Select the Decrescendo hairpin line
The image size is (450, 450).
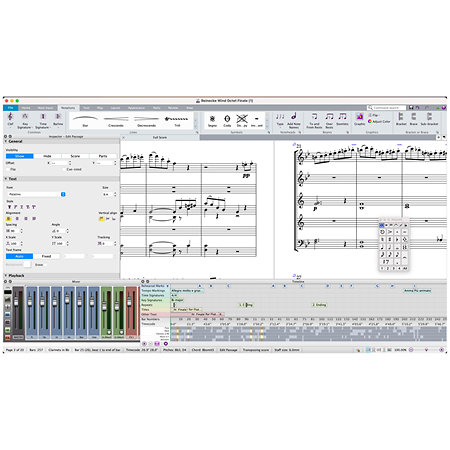tap(146, 121)
